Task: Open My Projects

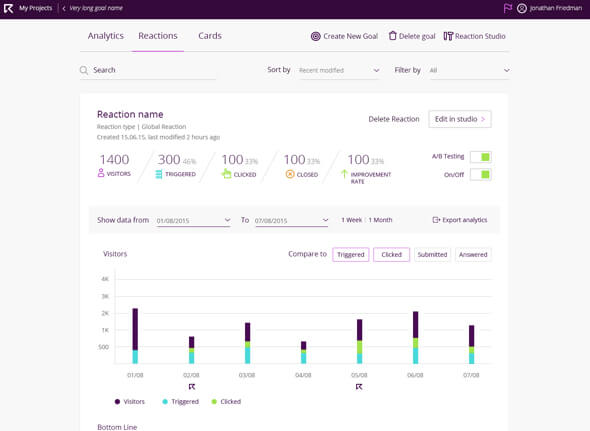Action: (36, 8)
